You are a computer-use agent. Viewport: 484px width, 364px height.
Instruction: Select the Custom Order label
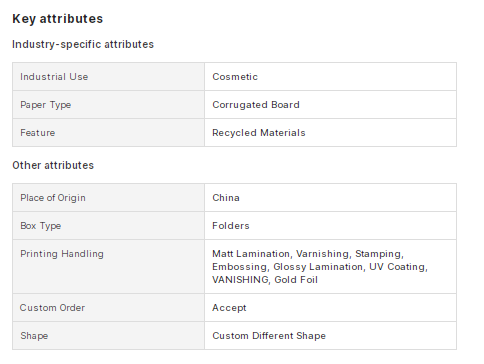tap(52, 308)
